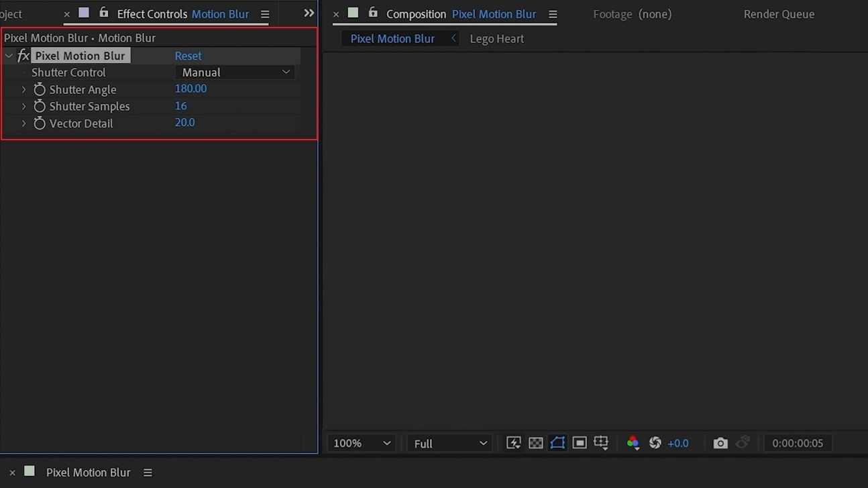Open the Show Channel color icon

coord(633,443)
